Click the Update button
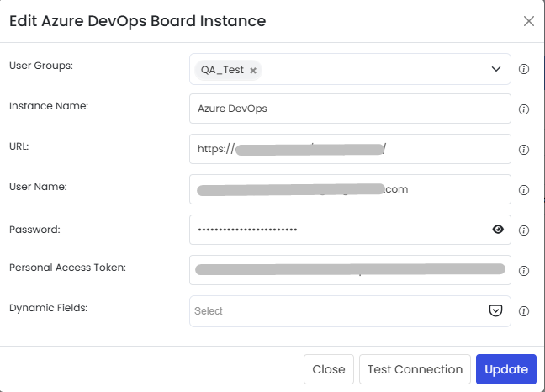This screenshot has width=545, height=392. point(506,369)
